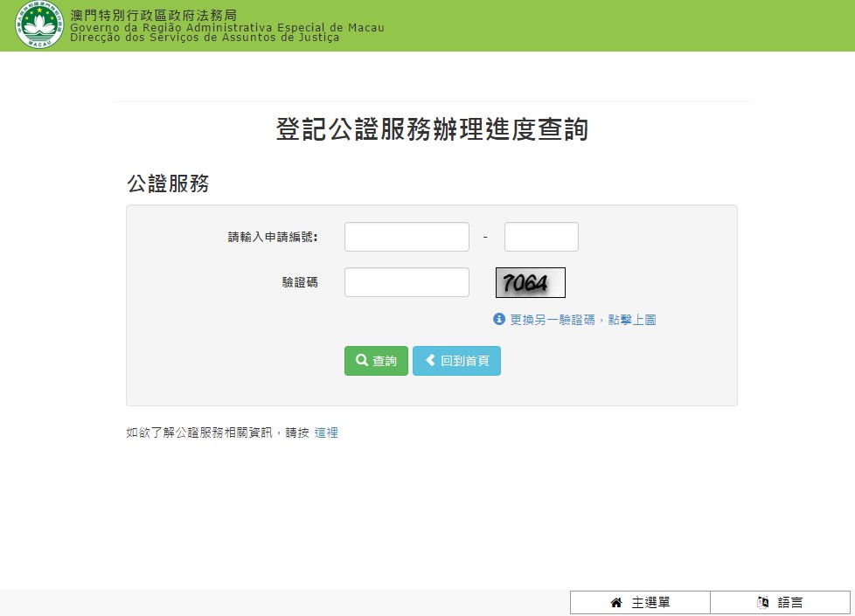Focus the first 申請編號 input box
Image resolution: width=855 pixels, height=616 pixels.
pos(407,237)
